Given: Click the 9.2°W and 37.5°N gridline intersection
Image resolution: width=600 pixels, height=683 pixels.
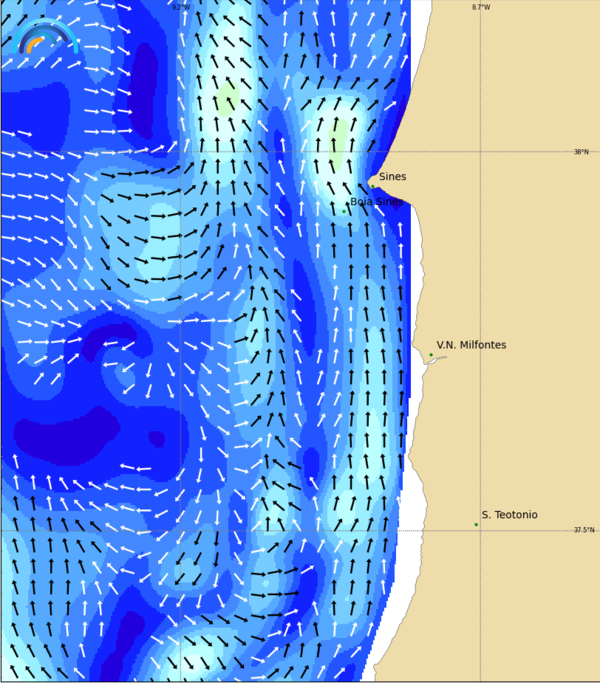Looking at the screenshot, I should [x=180, y=530].
